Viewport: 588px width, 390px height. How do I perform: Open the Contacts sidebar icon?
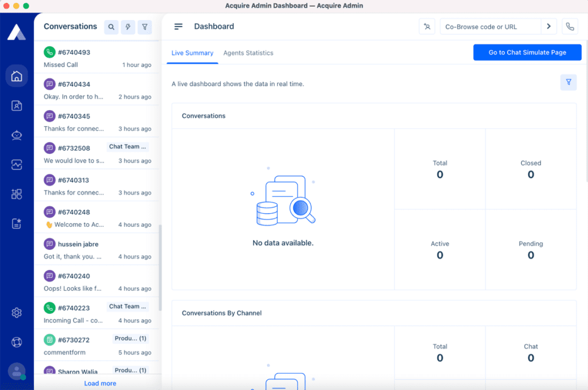tap(17, 106)
